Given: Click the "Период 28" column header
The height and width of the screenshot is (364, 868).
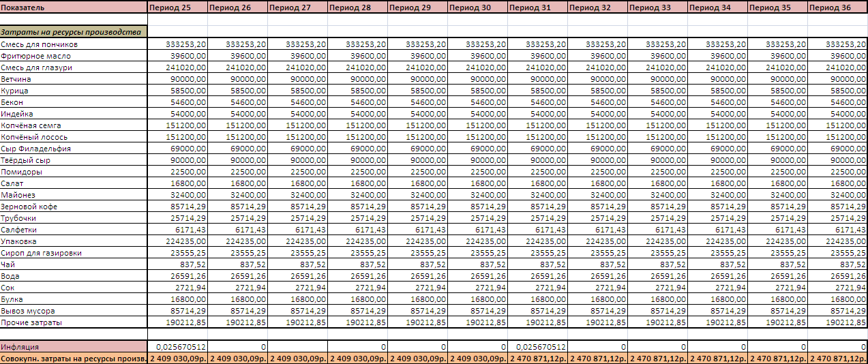Looking at the screenshot, I should (357, 7).
